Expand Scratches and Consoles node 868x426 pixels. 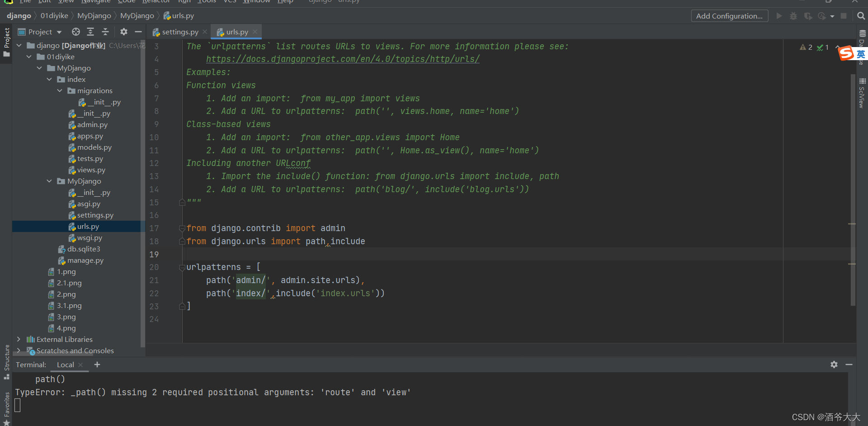19,350
